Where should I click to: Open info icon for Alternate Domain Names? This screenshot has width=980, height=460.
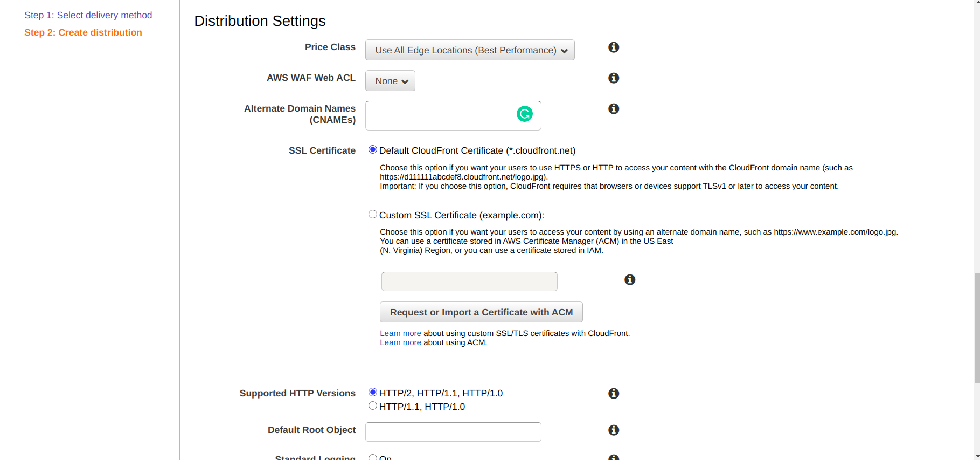pyautogui.click(x=613, y=109)
